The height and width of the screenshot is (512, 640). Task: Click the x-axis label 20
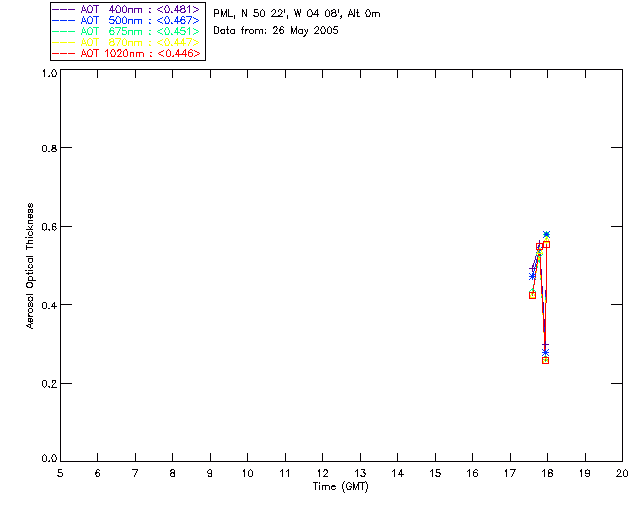[622, 473]
